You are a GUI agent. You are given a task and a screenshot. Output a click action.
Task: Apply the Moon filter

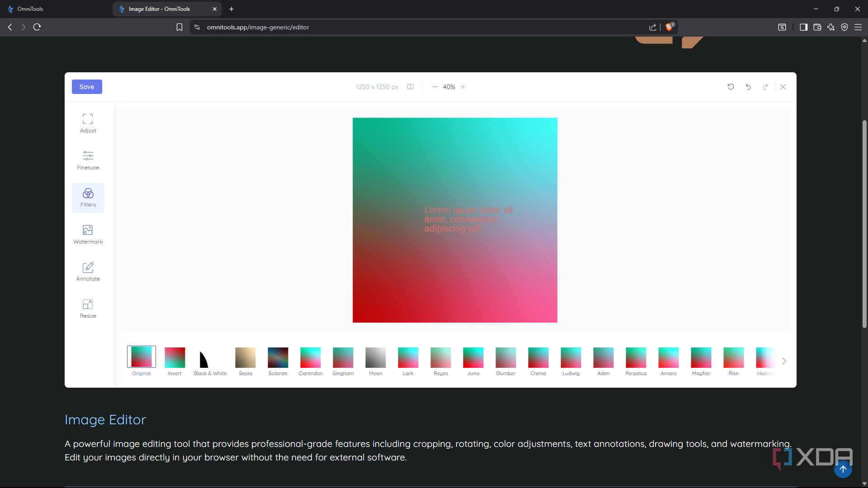pyautogui.click(x=376, y=361)
